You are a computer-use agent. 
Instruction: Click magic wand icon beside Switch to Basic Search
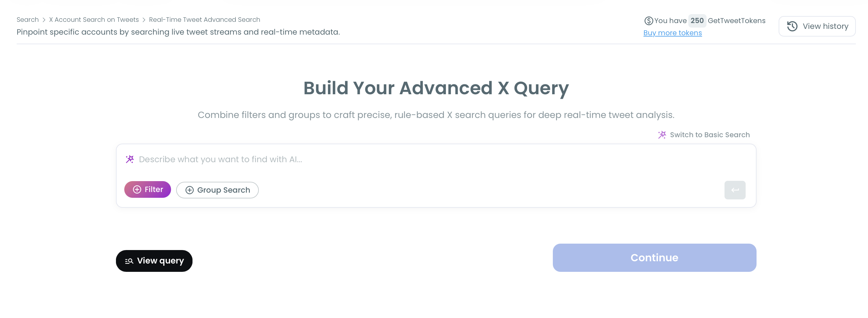pyautogui.click(x=662, y=135)
